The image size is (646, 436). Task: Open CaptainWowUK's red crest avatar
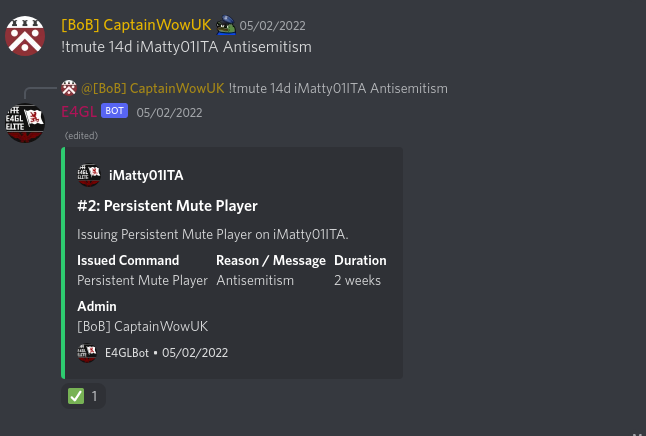[25, 36]
